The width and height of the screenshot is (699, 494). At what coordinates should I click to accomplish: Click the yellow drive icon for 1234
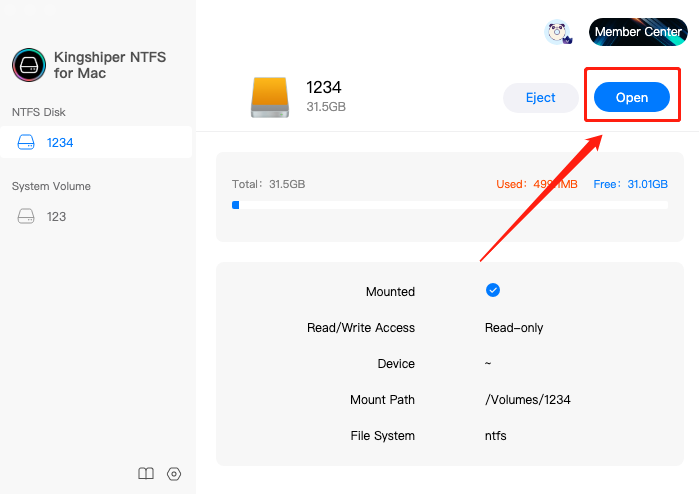point(270,97)
